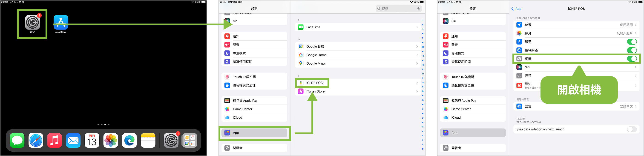Open Photos app from the dock
This screenshot has width=644, height=156.
[110, 141]
